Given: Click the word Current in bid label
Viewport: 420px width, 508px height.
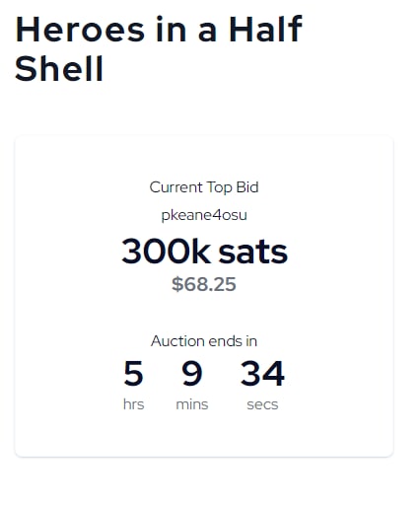Looking at the screenshot, I should coord(175,187).
